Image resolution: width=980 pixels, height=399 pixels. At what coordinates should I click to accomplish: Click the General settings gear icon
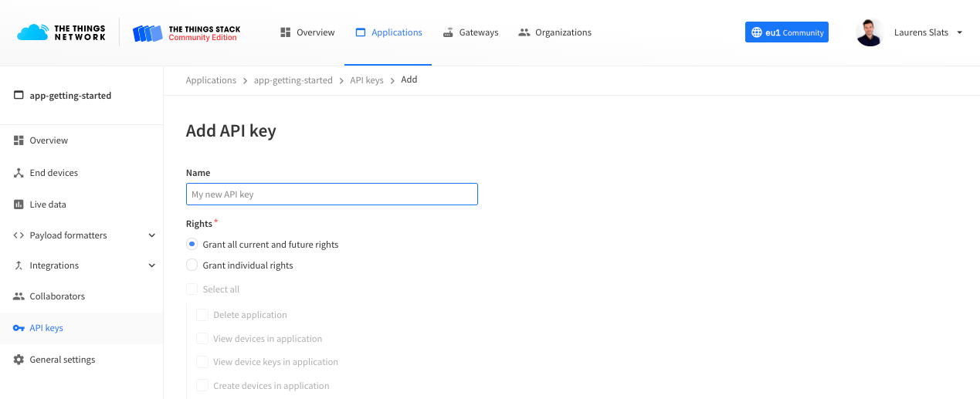point(19,360)
